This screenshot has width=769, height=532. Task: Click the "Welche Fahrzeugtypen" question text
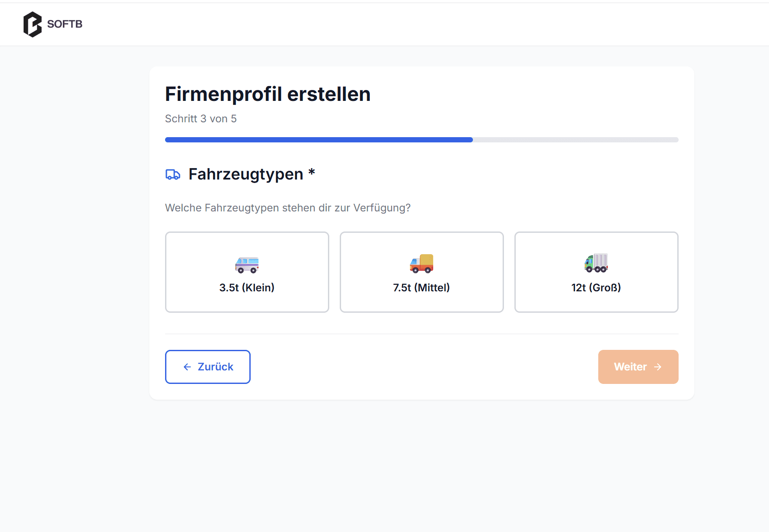point(288,208)
